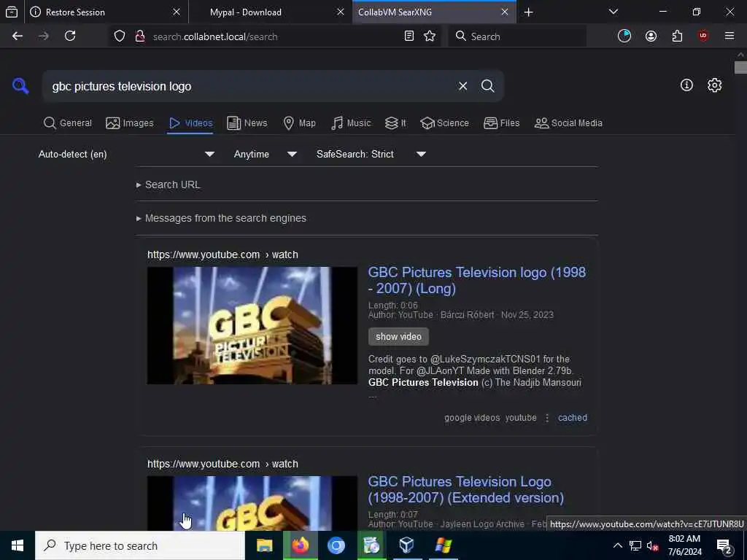Select the Music search category
The width and height of the screenshot is (747, 560).
tap(351, 123)
